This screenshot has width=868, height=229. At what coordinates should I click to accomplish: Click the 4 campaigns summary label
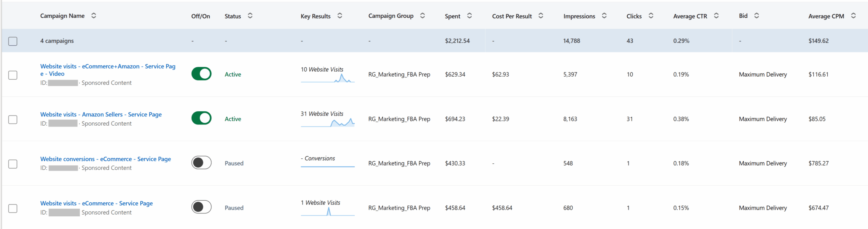(57, 41)
